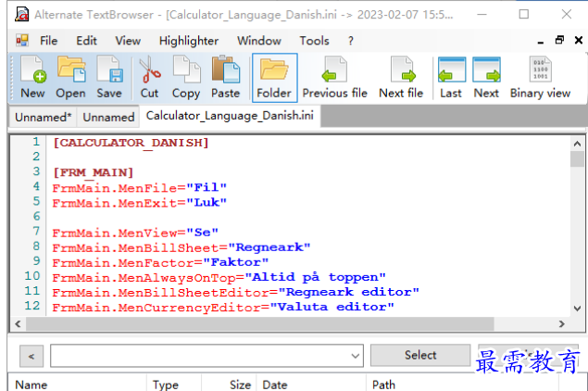Click the MenBillSheet="Regneark" line

pos(181,247)
